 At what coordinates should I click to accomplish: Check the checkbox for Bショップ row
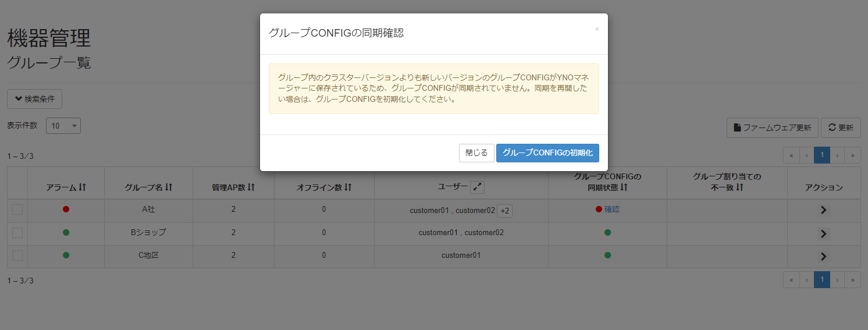pyautogui.click(x=17, y=233)
